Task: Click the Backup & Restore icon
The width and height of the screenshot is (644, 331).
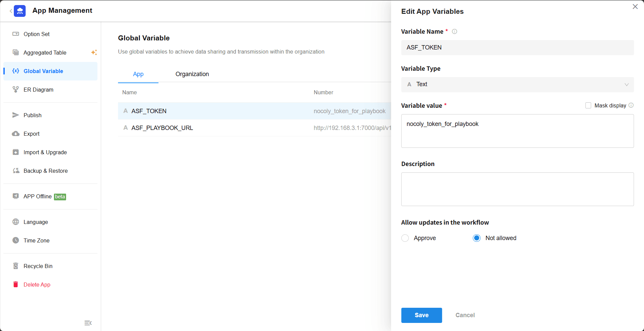Action: pos(16,171)
